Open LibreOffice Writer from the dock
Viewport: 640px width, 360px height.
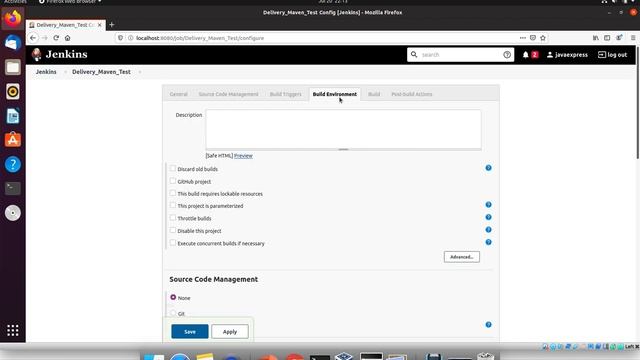pyautogui.click(x=13, y=116)
